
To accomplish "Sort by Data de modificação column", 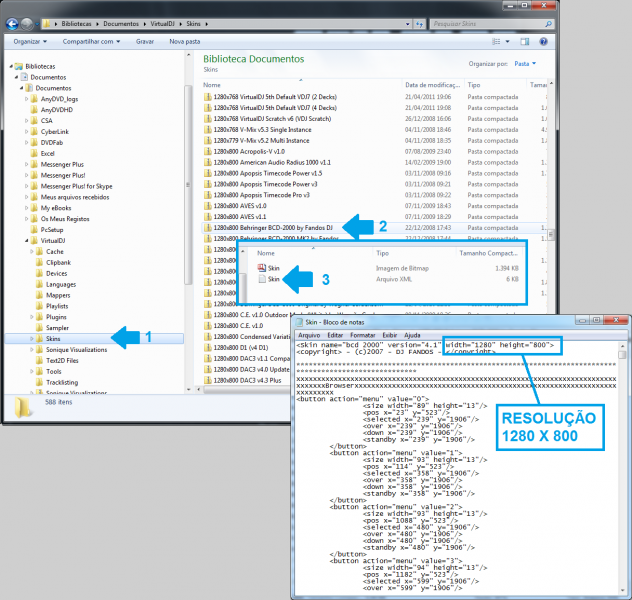I will pyautogui.click(x=432, y=85).
